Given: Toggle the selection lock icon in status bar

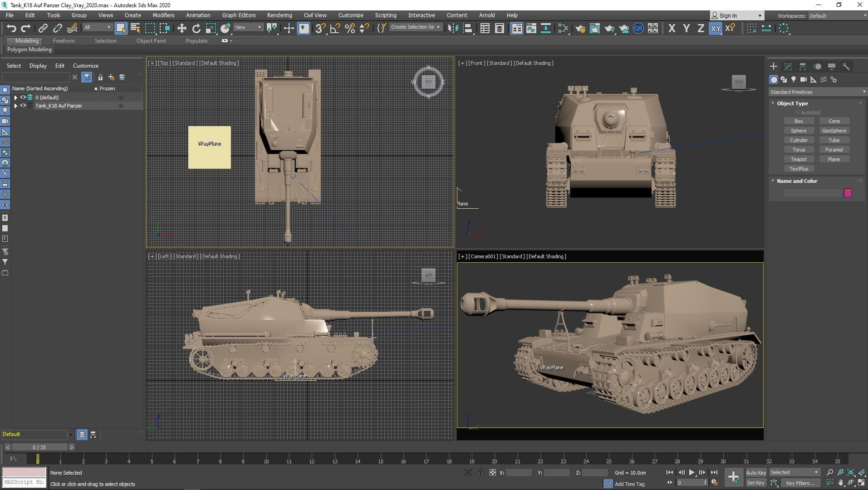Looking at the screenshot, I should tap(481, 473).
